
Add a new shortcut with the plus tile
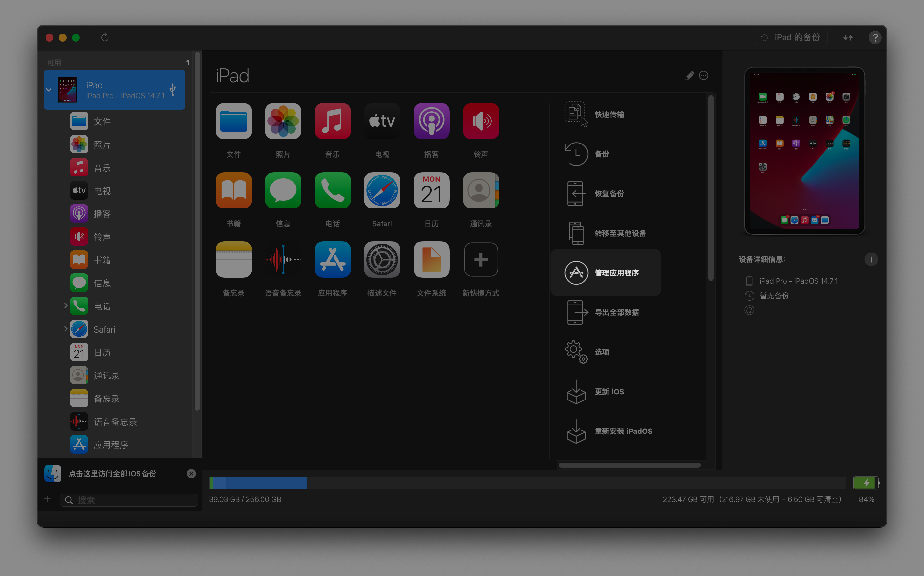[480, 260]
